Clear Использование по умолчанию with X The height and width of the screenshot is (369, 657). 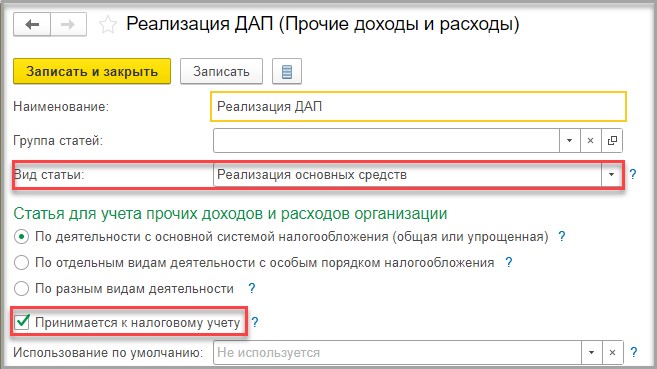point(613,353)
